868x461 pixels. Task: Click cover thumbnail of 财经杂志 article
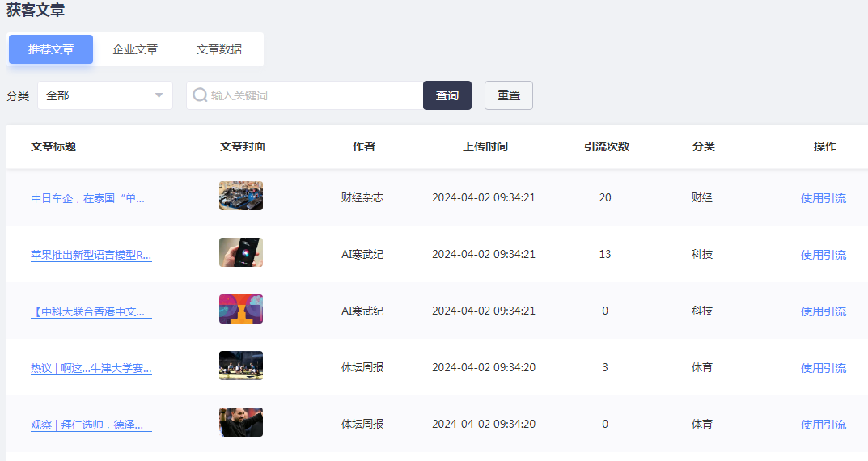tap(241, 196)
